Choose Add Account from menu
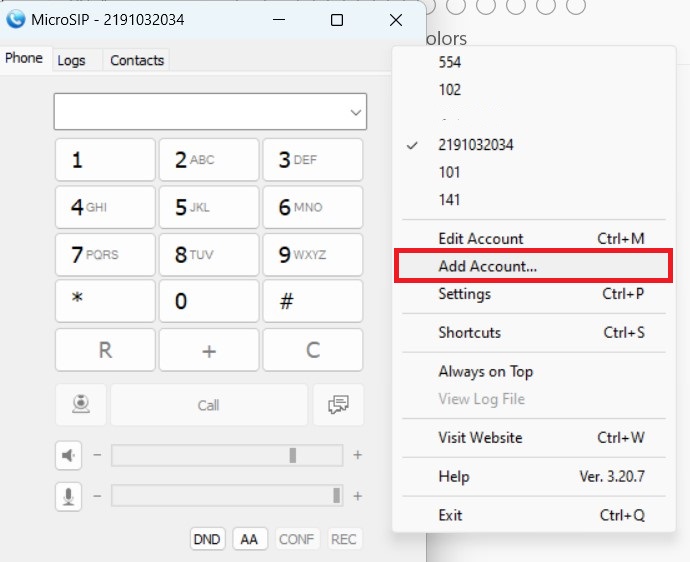The height and width of the screenshot is (562, 690). click(487, 267)
